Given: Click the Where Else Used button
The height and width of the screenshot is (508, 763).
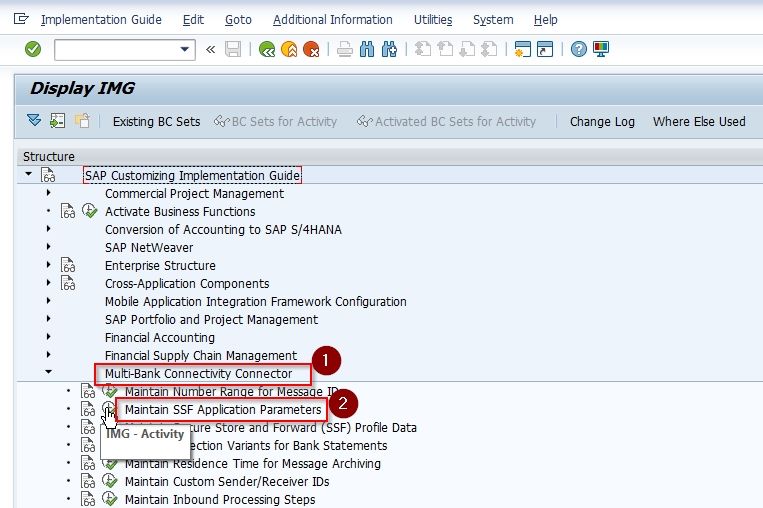Looking at the screenshot, I should coord(699,121).
